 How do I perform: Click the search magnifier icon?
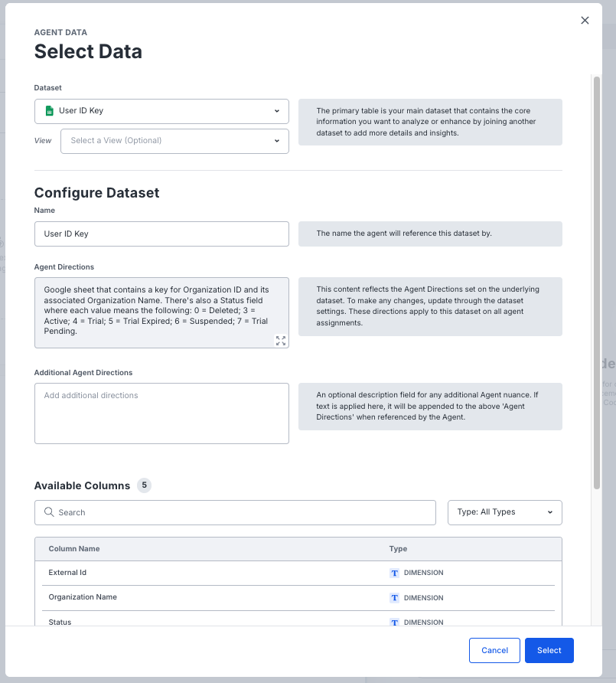[49, 512]
